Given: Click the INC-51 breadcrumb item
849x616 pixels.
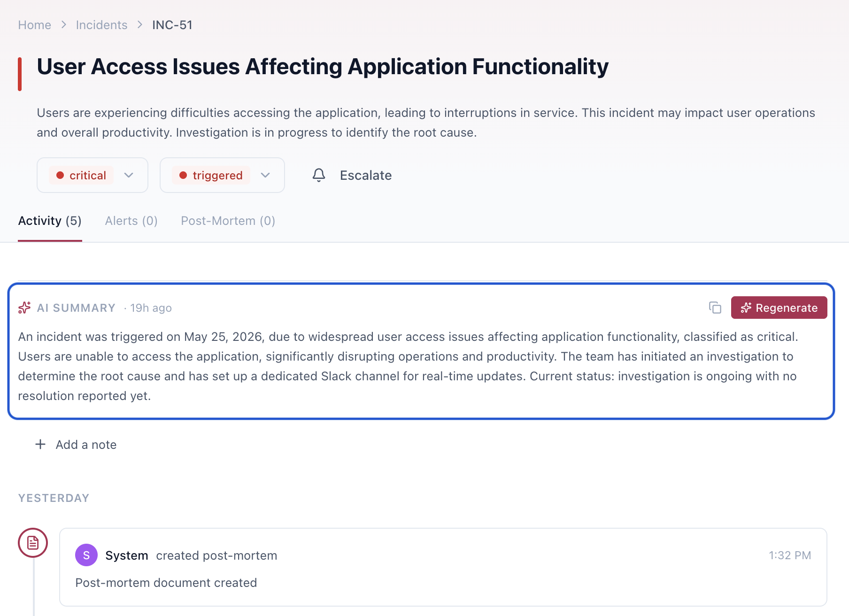Looking at the screenshot, I should click(172, 25).
